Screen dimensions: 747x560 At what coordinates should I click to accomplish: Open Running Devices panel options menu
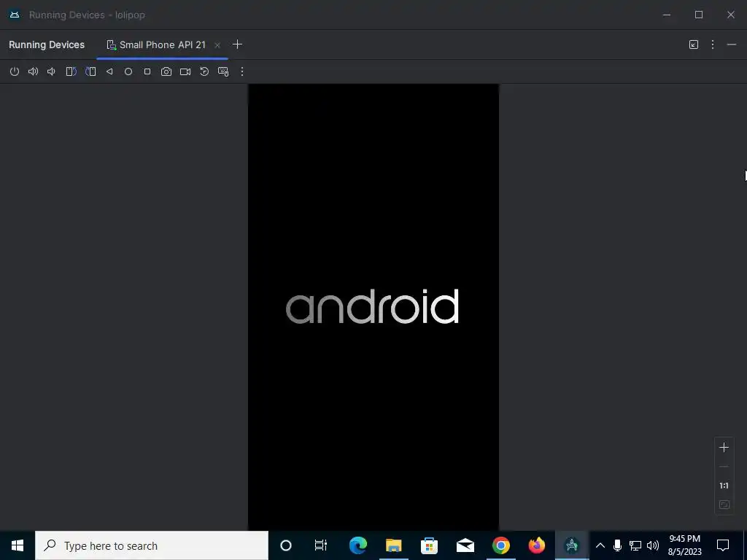point(712,44)
